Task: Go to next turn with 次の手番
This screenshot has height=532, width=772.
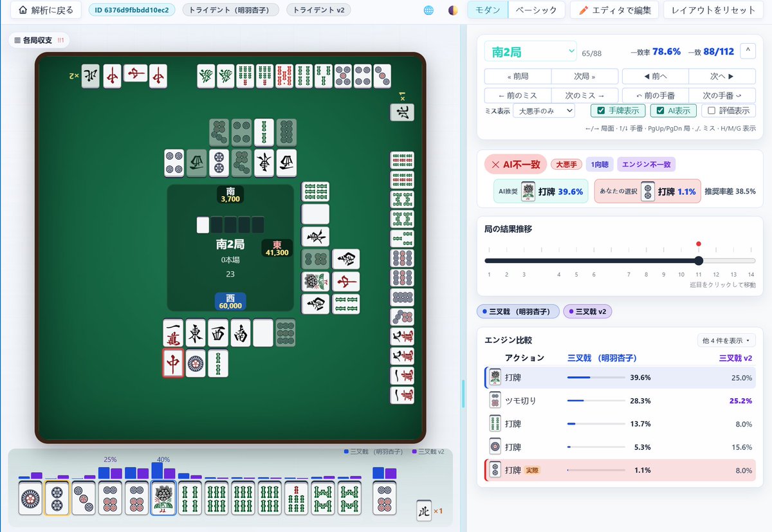Action: pos(722,95)
